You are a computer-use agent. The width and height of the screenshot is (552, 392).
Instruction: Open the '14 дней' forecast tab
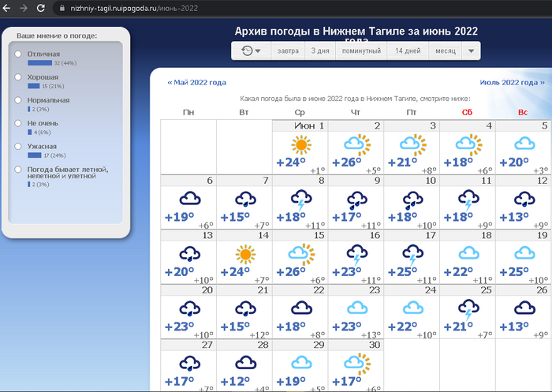pyautogui.click(x=407, y=50)
